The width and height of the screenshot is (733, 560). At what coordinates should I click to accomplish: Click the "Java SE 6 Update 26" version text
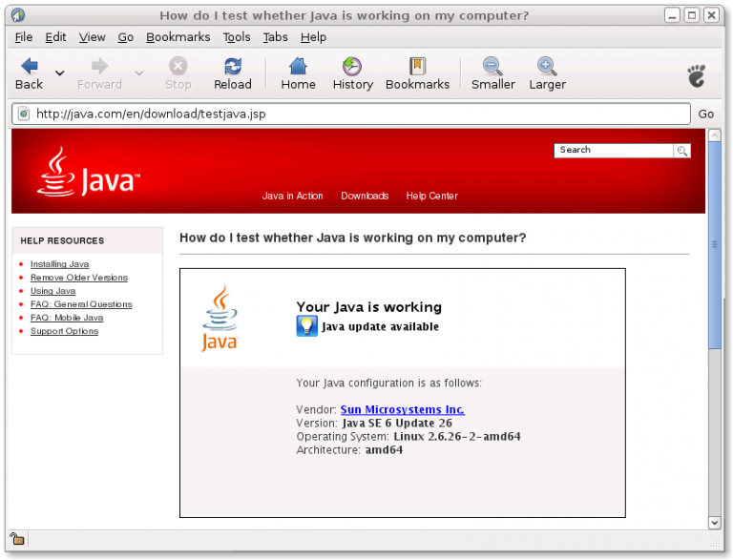coord(397,423)
